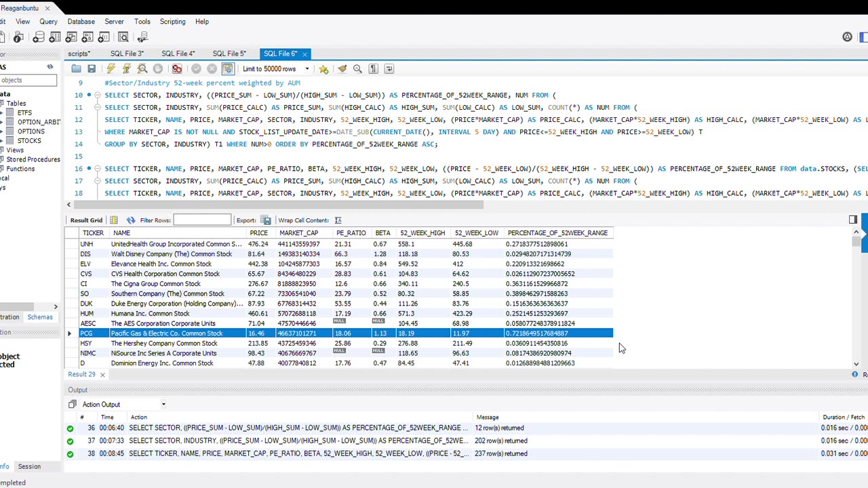Beautify the SQL script with broom icon
Screen dimensions: 868x488
pyautogui.click(x=342, y=68)
